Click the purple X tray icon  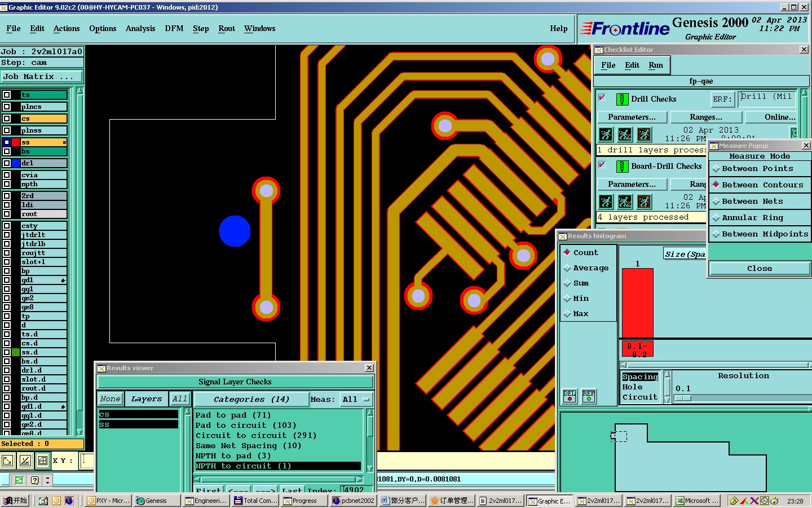754,501
